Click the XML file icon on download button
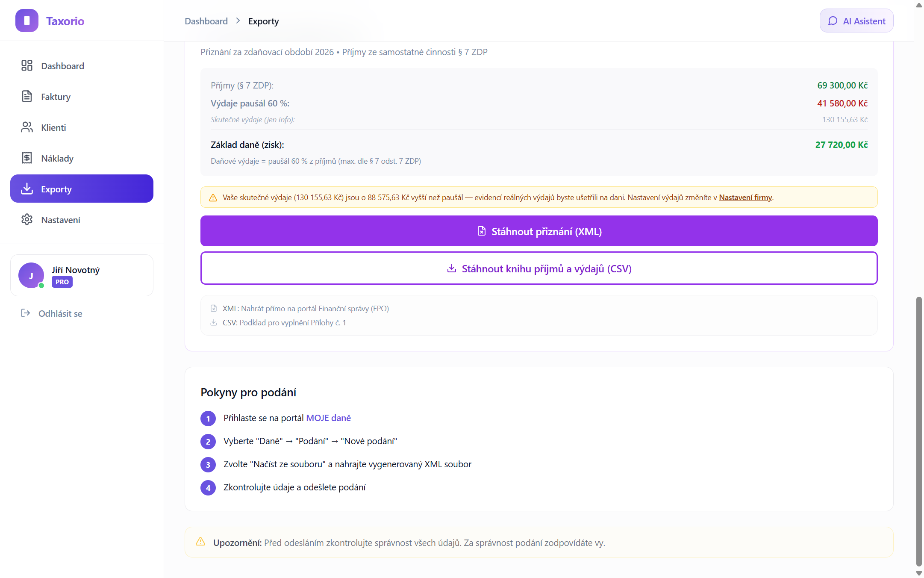 coord(482,231)
